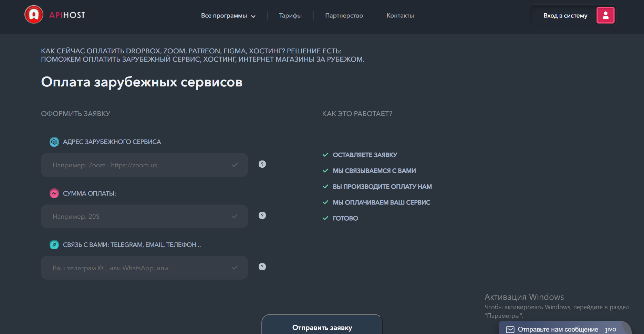Screen dimensions: 644x334
Task: Open the help tooltip for the payment amount field
Action: click(x=262, y=216)
